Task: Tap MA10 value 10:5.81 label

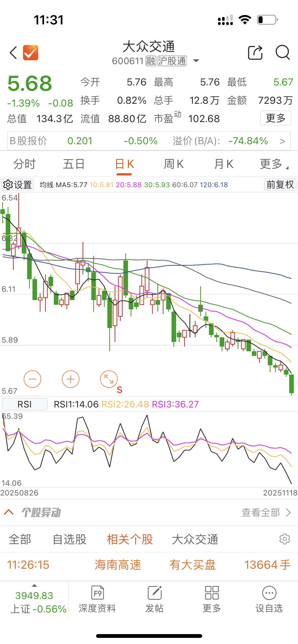Action: (x=102, y=185)
